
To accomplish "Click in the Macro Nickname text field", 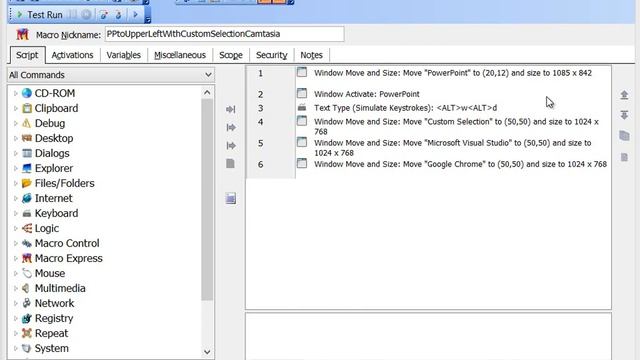I will click(x=224, y=34).
